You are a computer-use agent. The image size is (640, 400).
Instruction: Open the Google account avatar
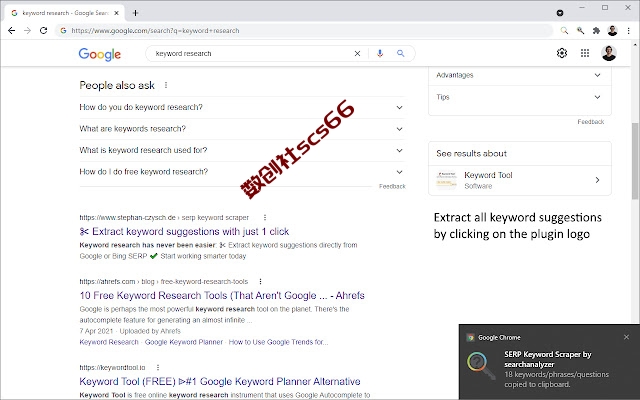pos(609,53)
